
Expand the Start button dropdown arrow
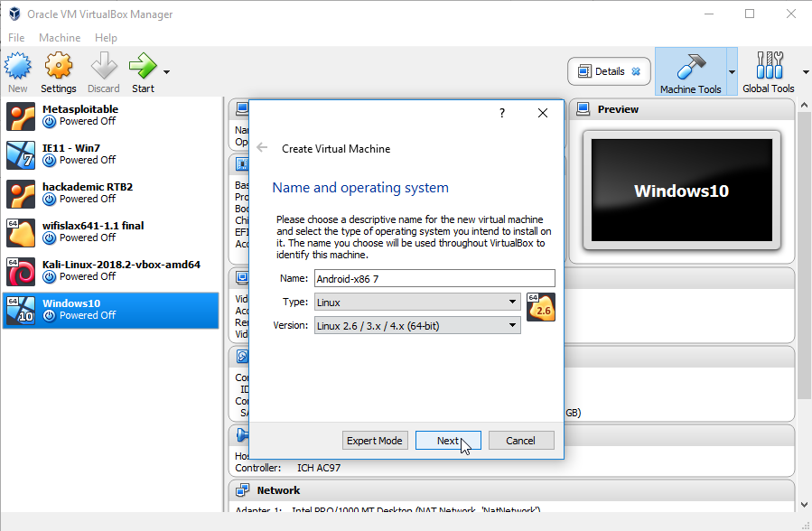click(166, 72)
